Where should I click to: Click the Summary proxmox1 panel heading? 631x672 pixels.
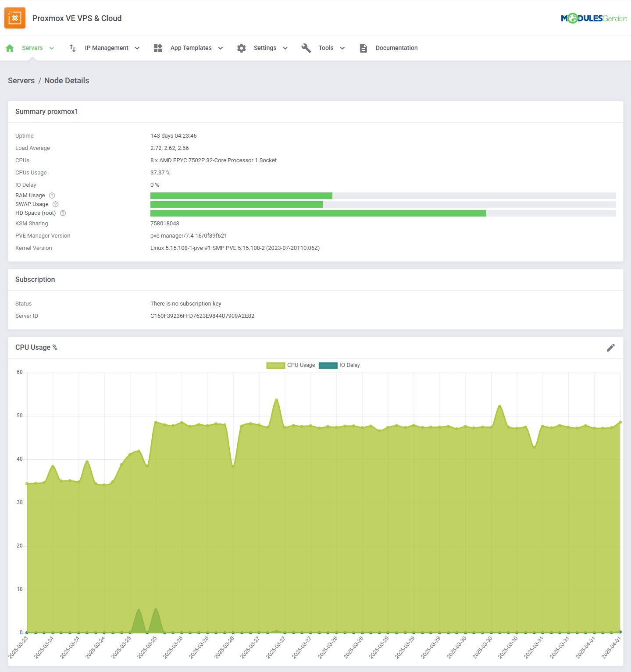coord(47,112)
